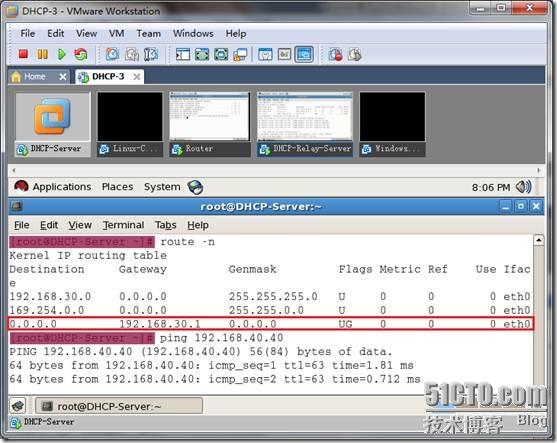Click the thumbnail bar left scroll arrow
Image resolution: width=557 pixels, height=443 pixels.
(14, 170)
